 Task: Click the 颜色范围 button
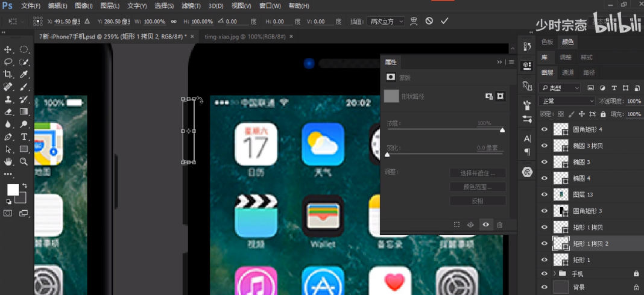point(478,187)
